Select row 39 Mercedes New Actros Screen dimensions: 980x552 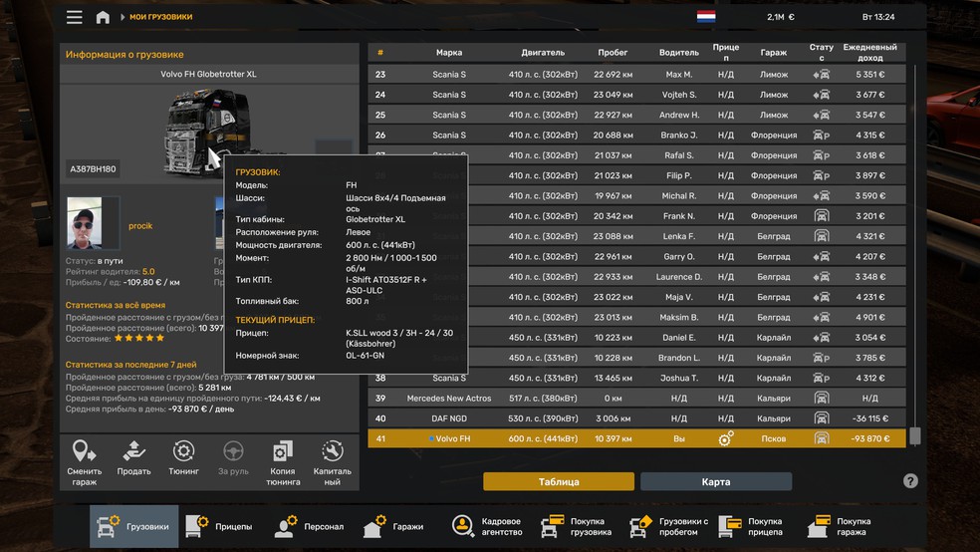tap(636, 399)
